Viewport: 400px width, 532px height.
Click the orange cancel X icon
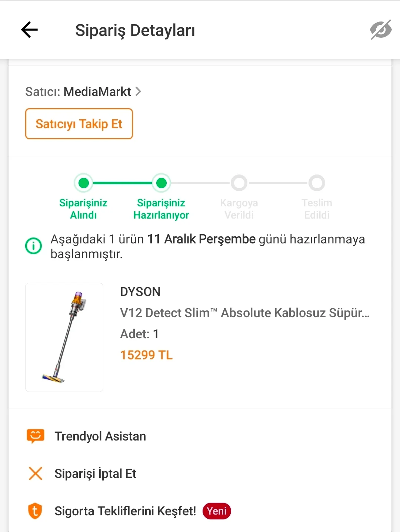36,473
